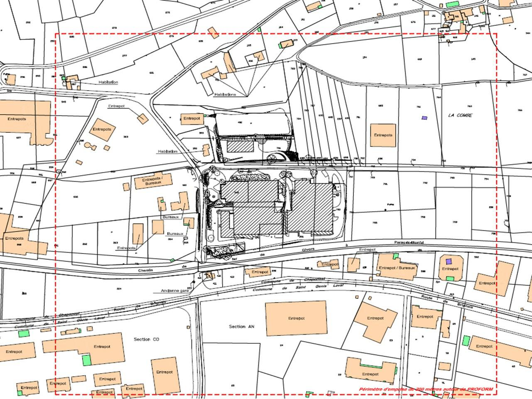Click the LA COMBE place name label
This screenshot has width=532, height=399.
pyautogui.click(x=460, y=116)
